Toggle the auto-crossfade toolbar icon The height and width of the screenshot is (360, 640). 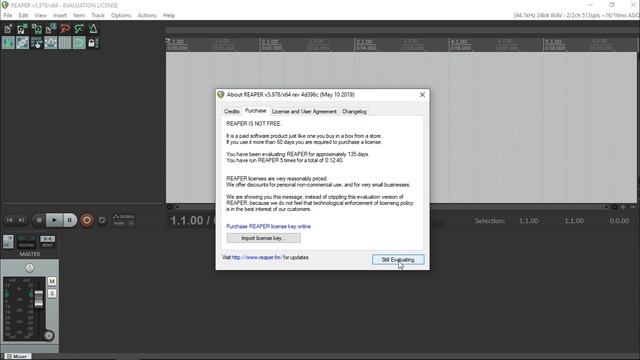point(8,43)
